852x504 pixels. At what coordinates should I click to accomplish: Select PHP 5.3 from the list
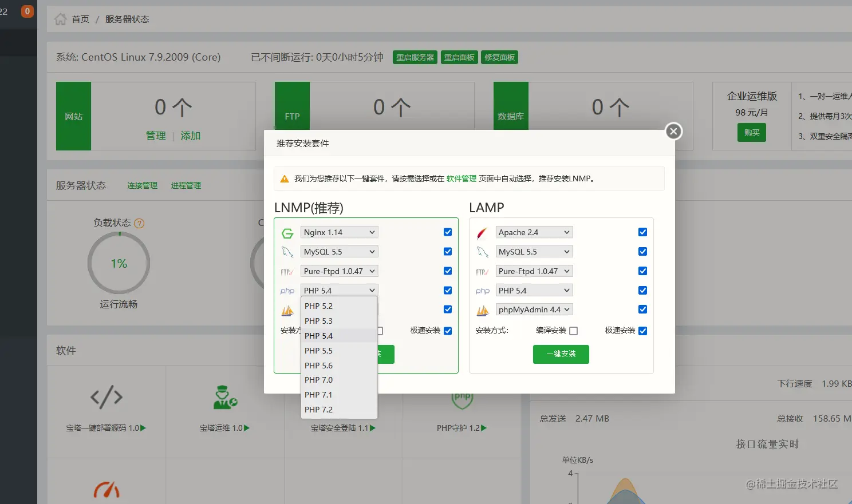tap(339, 321)
